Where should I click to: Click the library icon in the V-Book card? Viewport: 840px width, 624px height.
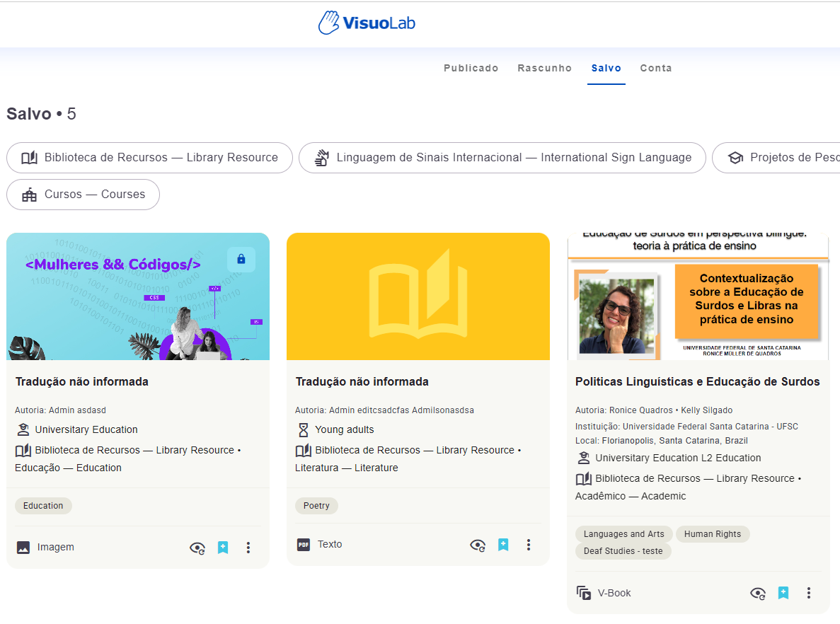pyautogui.click(x=583, y=478)
